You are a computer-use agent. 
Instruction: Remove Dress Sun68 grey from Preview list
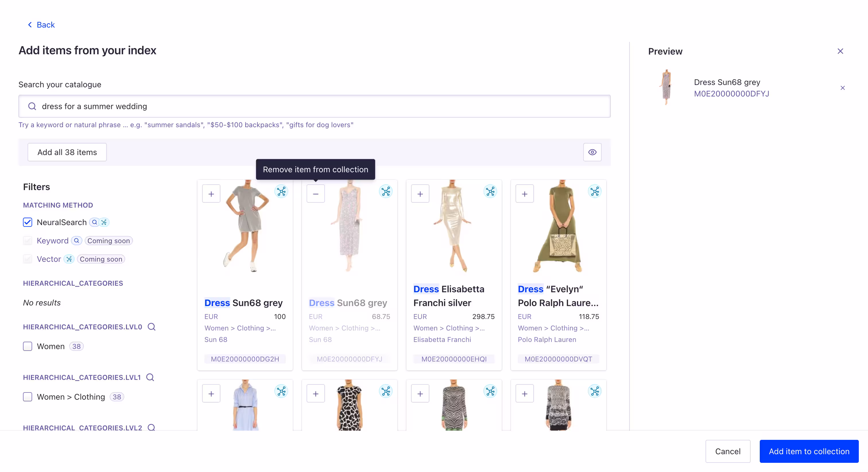pyautogui.click(x=843, y=88)
